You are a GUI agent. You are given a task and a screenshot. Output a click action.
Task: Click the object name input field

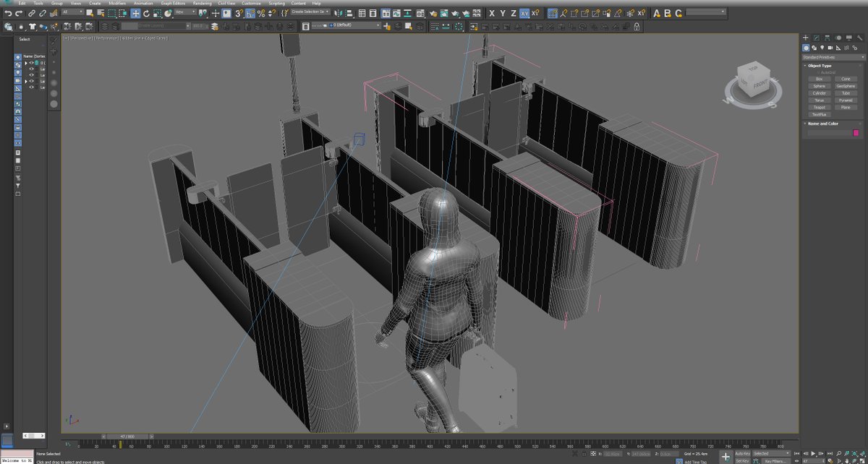pyautogui.click(x=829, y=133)
